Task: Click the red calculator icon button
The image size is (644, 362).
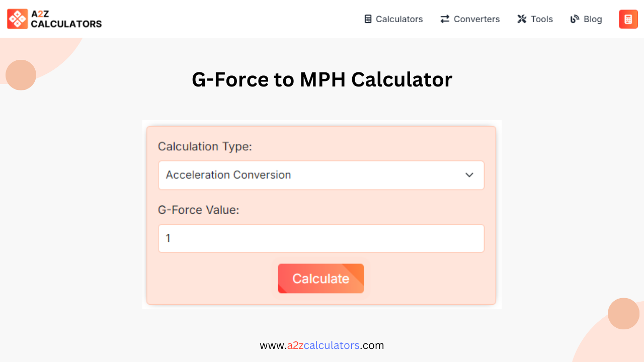Action: pyautogui.click(x=628, y=19)
